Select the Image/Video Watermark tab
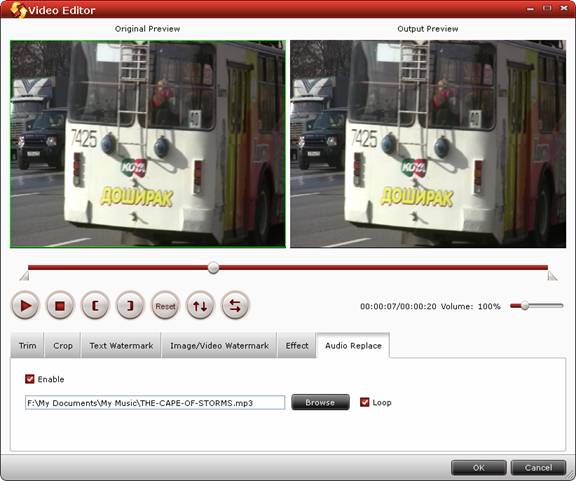The width and height of the screenshot is (576, 481). [219, 345]
